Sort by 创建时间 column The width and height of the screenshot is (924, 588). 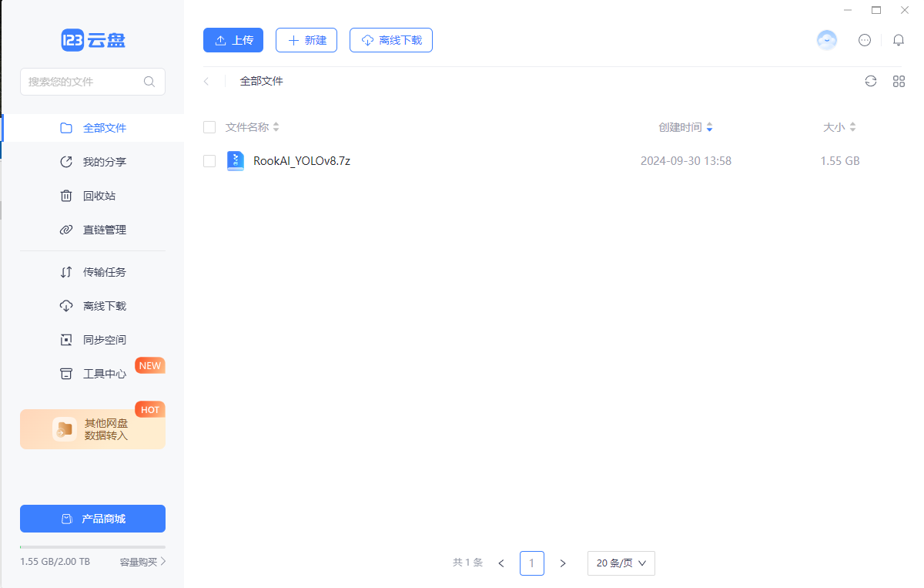[686, 127]
